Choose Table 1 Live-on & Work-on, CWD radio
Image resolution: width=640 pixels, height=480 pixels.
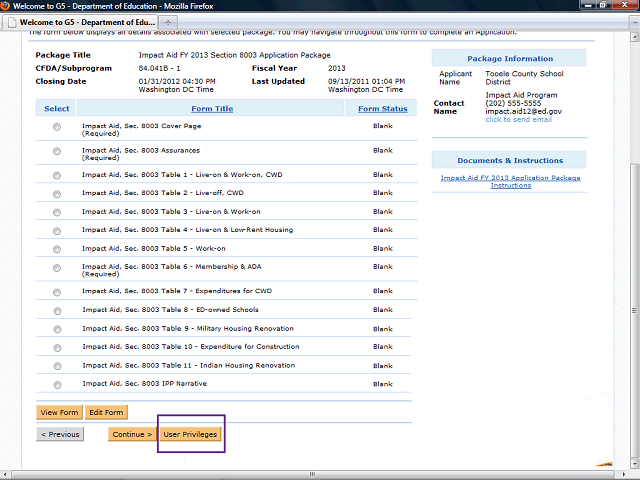[x=57, y=176]
